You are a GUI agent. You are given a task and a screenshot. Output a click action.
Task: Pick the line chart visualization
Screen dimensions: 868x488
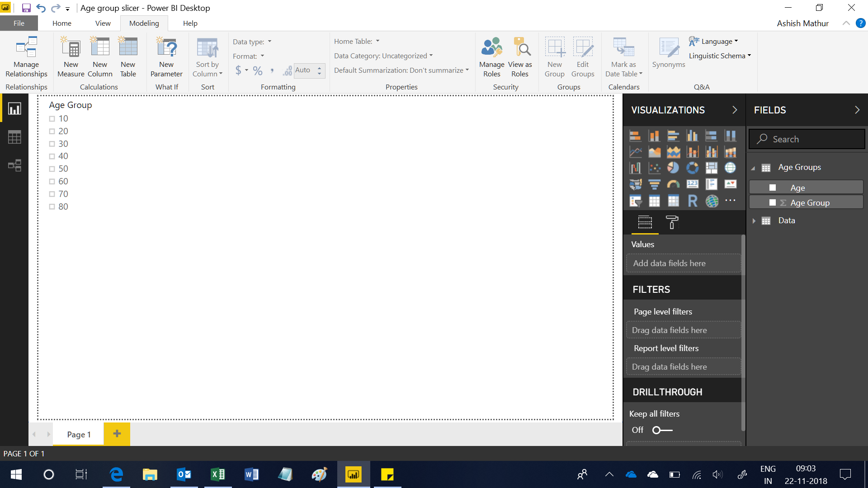coord(635,152)
